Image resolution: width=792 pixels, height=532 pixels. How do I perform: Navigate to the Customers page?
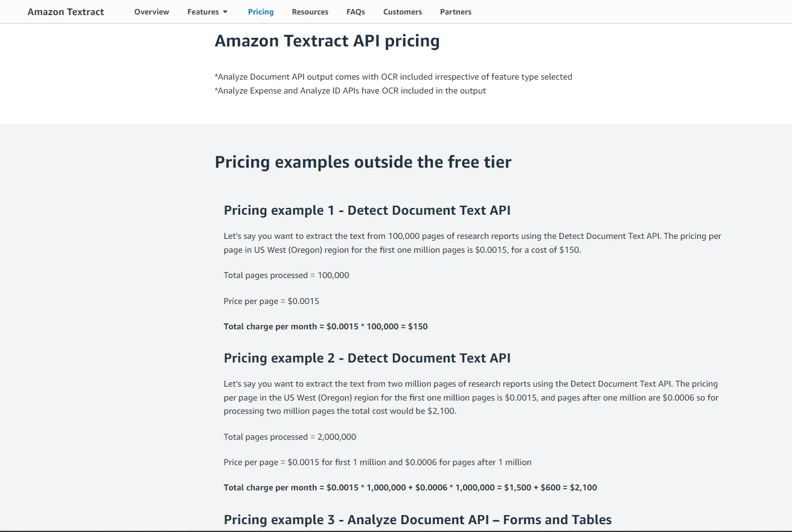(x=403, y=12)
